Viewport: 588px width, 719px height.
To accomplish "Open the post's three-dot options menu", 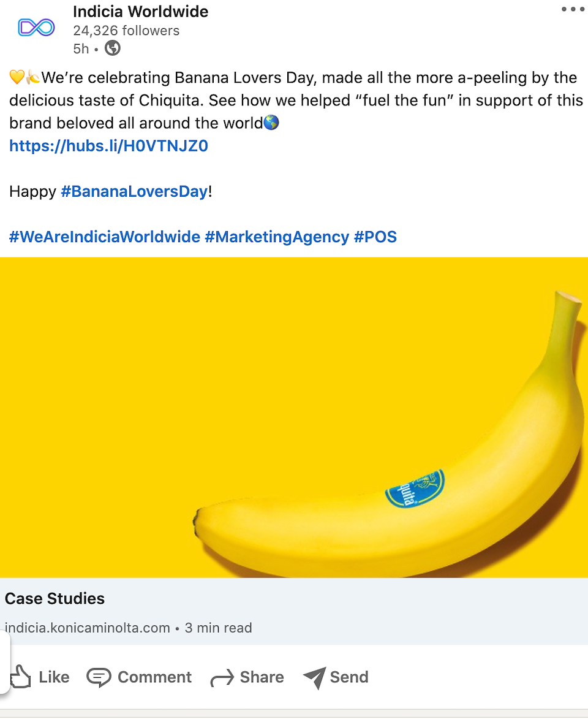I will 573,9.
